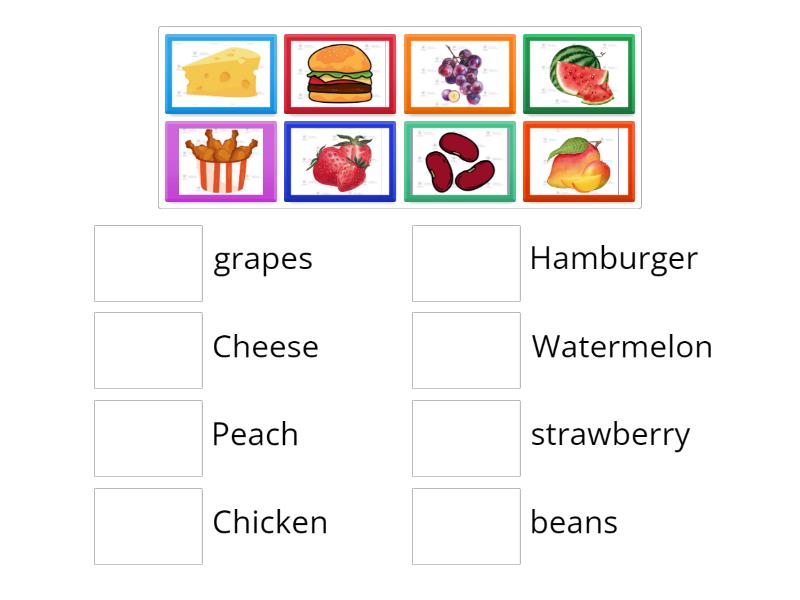800x600 pixels.
Task: Click the empty box beside grapes
Action: (148, 263)
